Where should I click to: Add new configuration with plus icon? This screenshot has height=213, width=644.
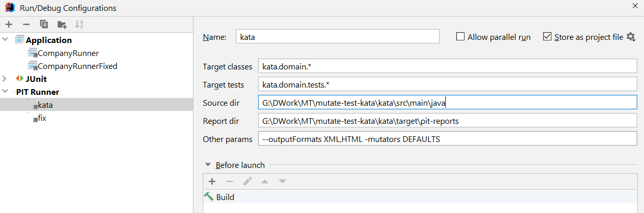9,24
